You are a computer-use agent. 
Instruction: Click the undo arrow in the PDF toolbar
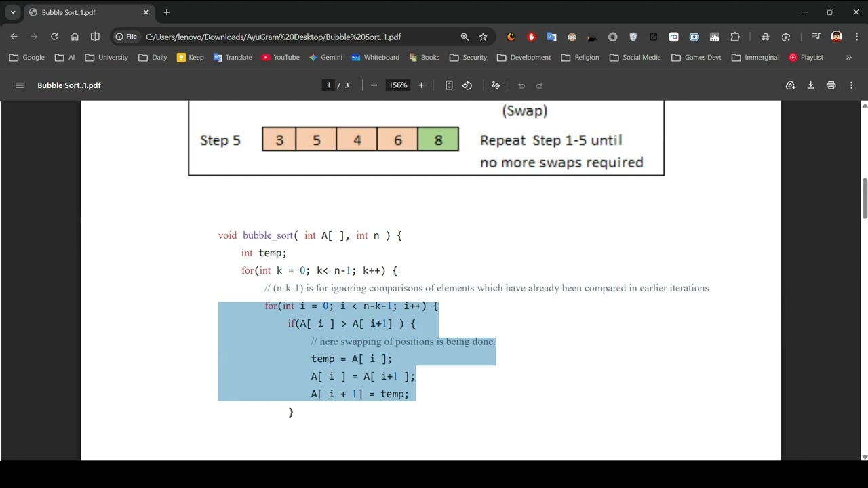pyautogui.click(x=521, y=85)
